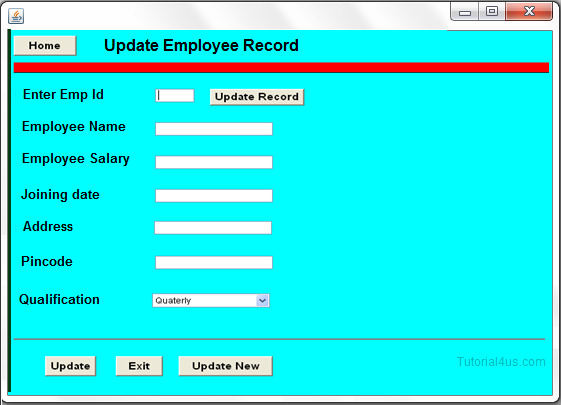This screenshot has height=405, width=561.
Task: Click the Java coffee cup window icon
Action: click(x=16, y=16)
